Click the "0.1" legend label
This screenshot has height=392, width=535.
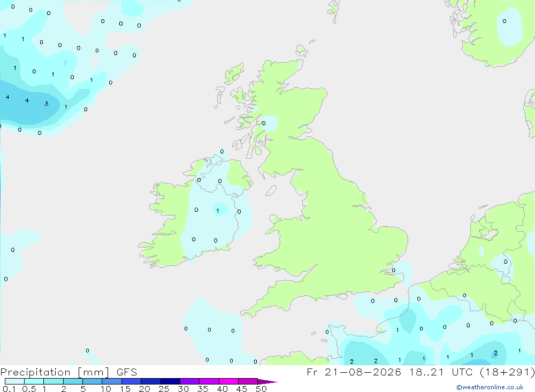[9, 389]
